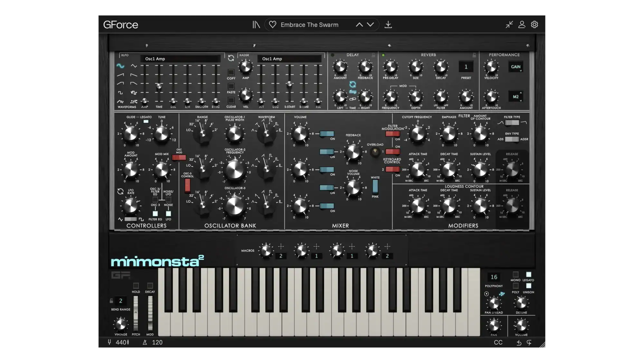Select the sine waveform in XLFO
Viewport: 644px width, 363px height.
(x=120, y=66)
